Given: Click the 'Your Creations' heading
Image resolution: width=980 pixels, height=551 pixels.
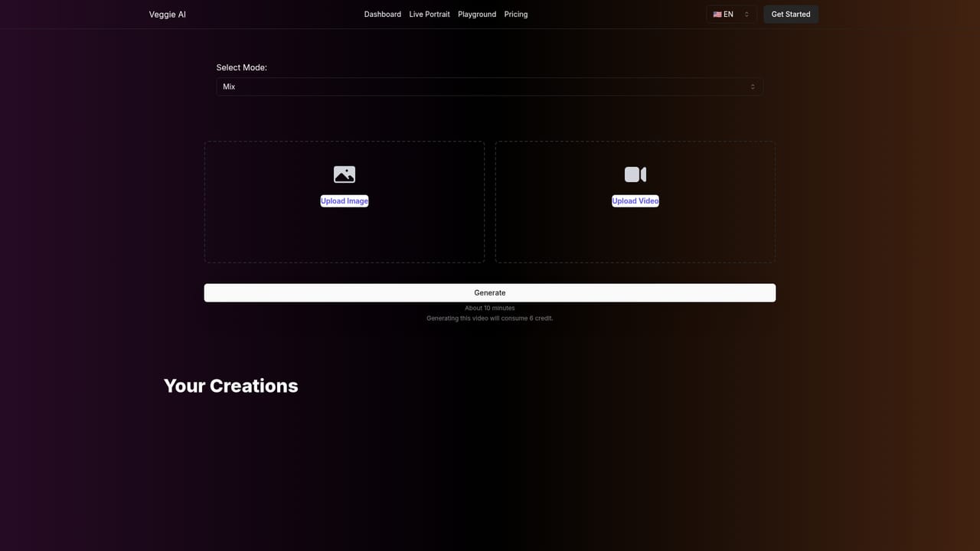Looking at the screenshot, I should point(231,386).
